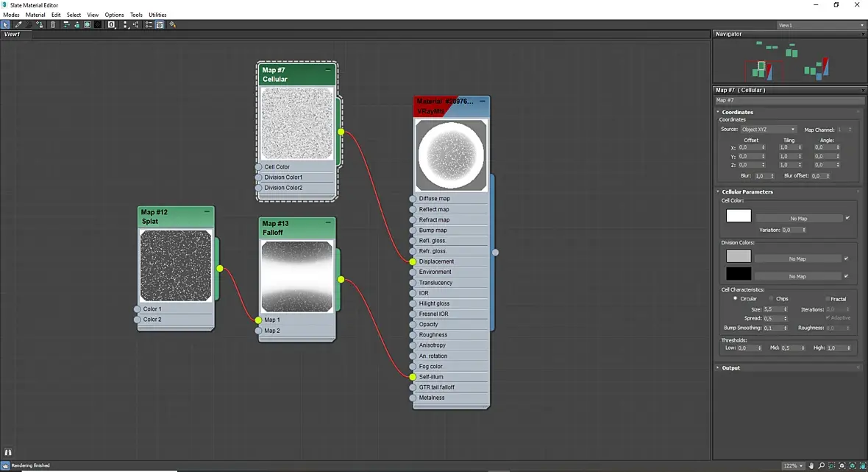
Task: Select the Circular cell characteristic option
Action: point(735,299)
